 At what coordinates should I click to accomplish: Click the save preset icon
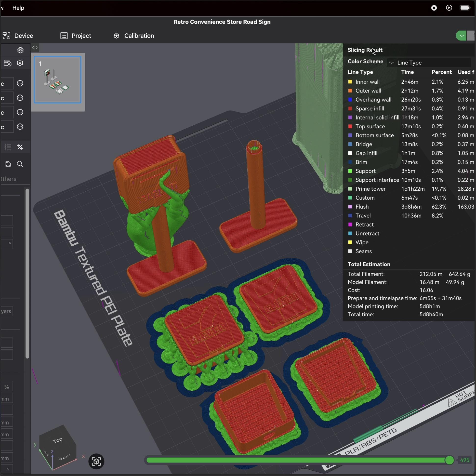click(x=8, y=164)
